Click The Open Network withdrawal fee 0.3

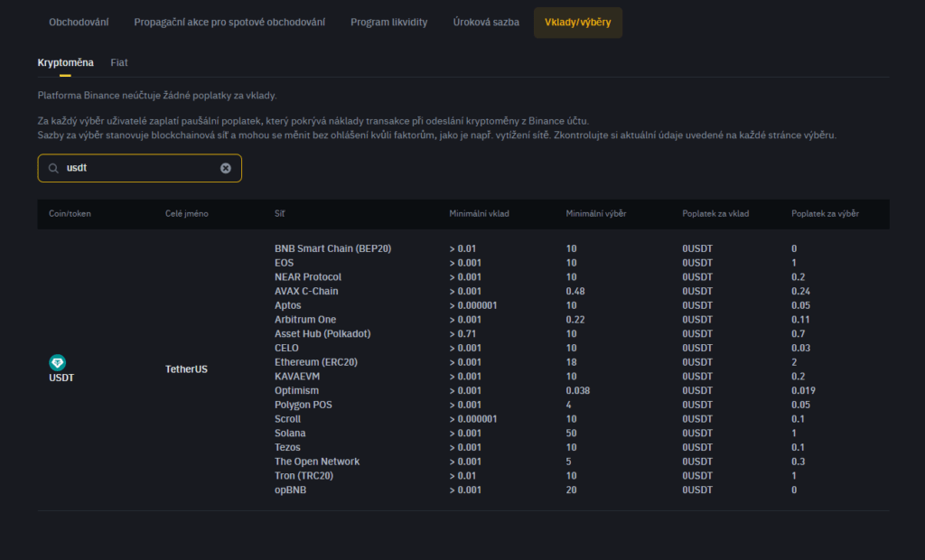(799, 462)
